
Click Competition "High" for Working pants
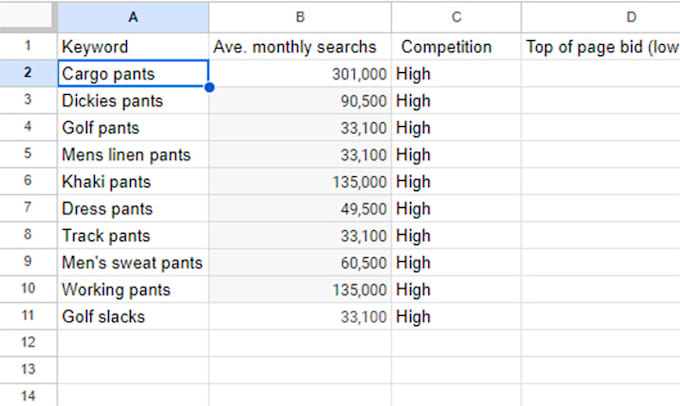[456, 289]
